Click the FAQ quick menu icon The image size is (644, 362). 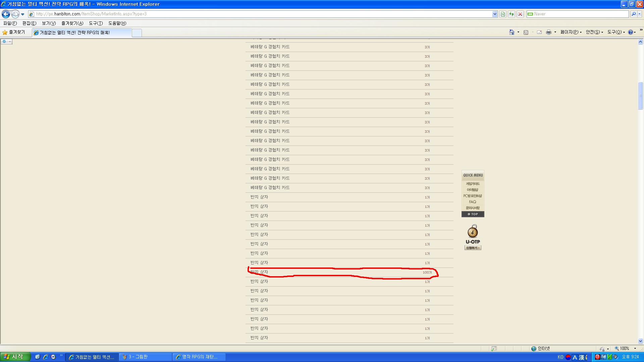472,201
